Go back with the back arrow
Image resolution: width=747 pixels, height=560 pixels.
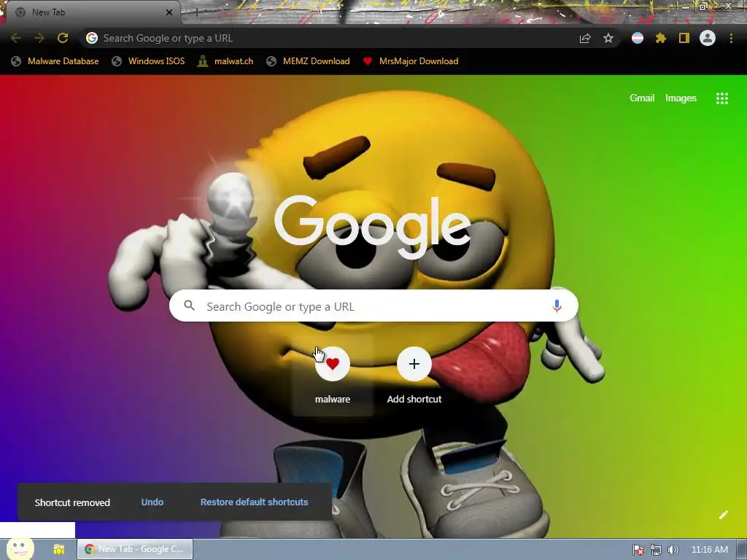(x=16, y=38)
